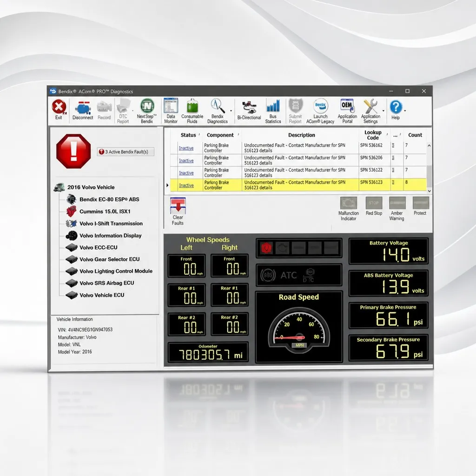
Task: Click the Inactive link for SPN 536162
Action: (186, 148)
